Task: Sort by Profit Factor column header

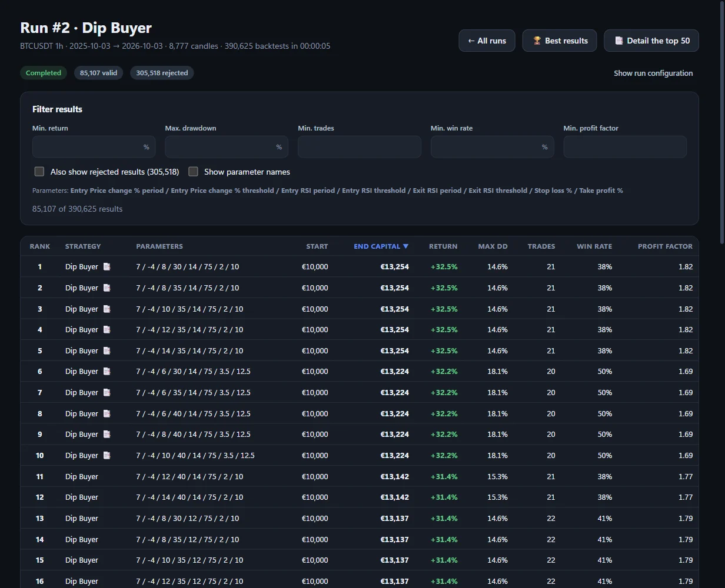Action: [666, 246]
